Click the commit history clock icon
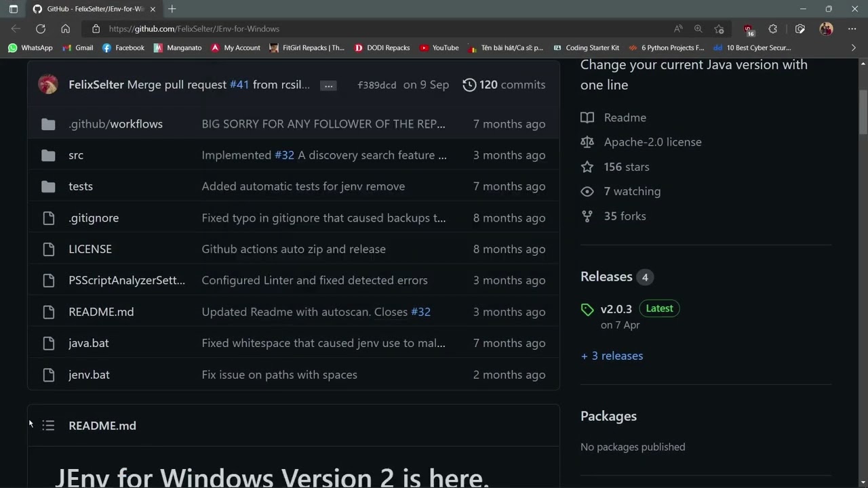 point(469,85)
